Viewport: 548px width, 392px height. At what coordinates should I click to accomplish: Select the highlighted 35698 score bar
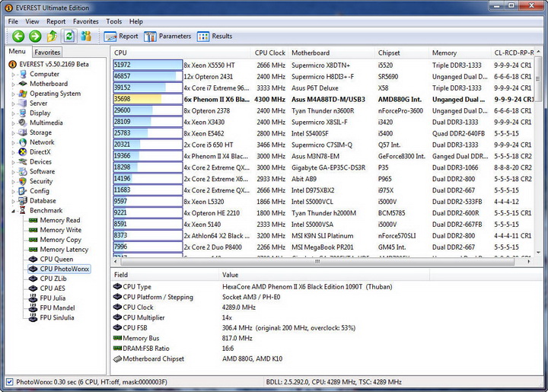pos(148,99)
